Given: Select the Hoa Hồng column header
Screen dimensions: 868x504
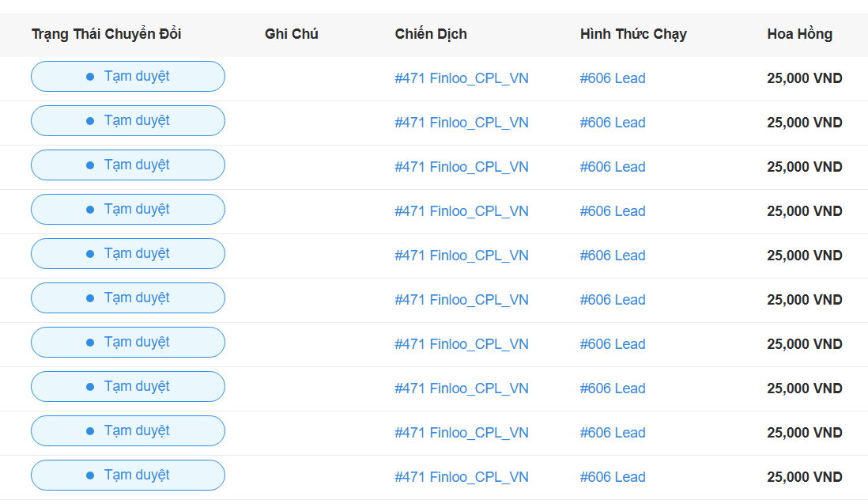Looking at the screenshot, I should click(799, 34).
